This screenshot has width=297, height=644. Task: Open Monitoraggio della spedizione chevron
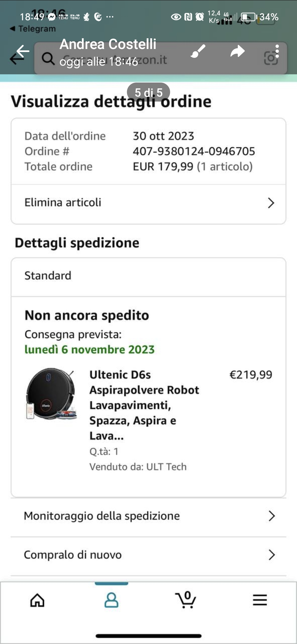pyautogui.click(x=271, y=516)
